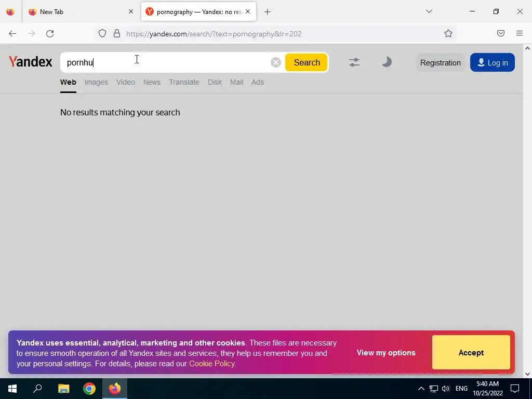Clear the search query with X icon
This screenshot has height=399, width=532.
tap(276, 62)
